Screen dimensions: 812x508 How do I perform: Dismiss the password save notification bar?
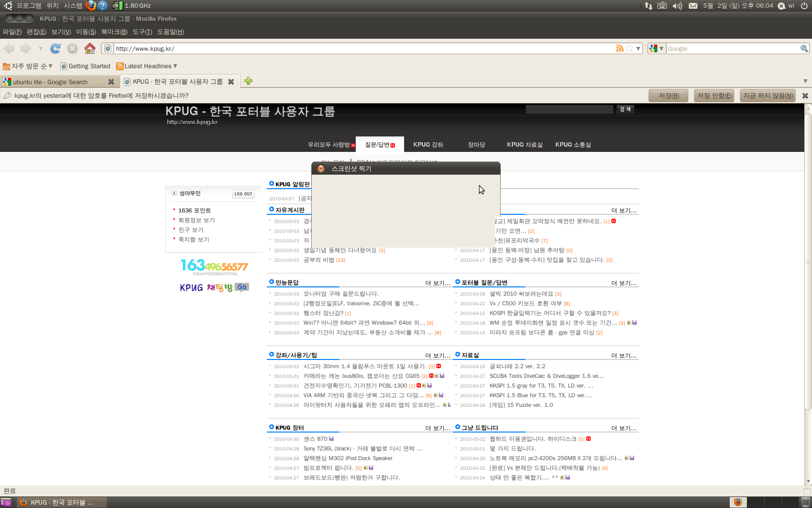805,96
